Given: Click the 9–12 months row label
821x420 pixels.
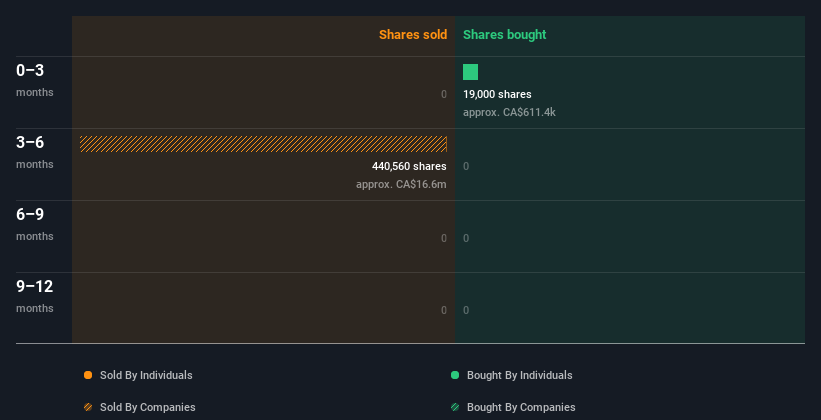Looking at the screenshot, I should click(35, 296).
